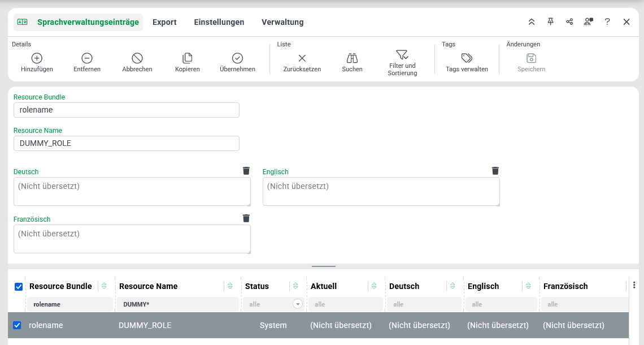Open the Status filter dropdown
Viewport: 644px width, 345px height.
(x=297, y=304)
